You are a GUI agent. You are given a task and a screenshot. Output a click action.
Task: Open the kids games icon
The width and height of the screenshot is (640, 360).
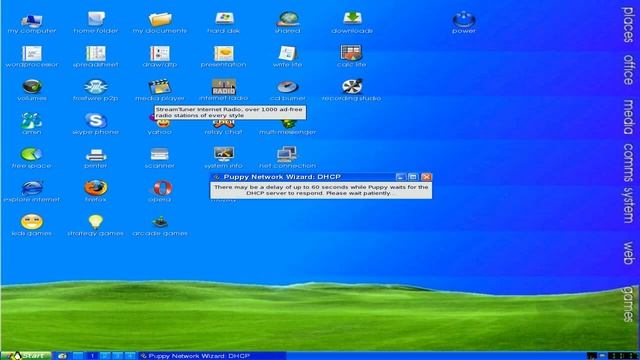[32, 222]
